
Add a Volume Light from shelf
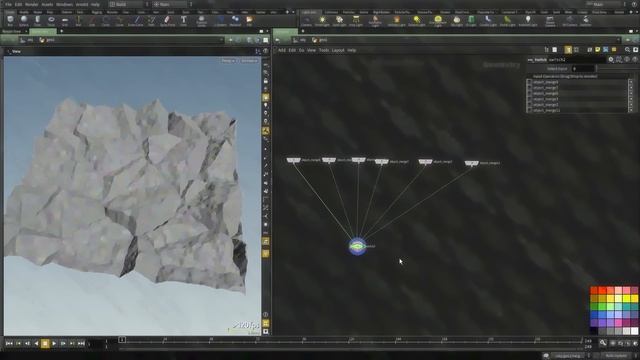coord(396,21)
